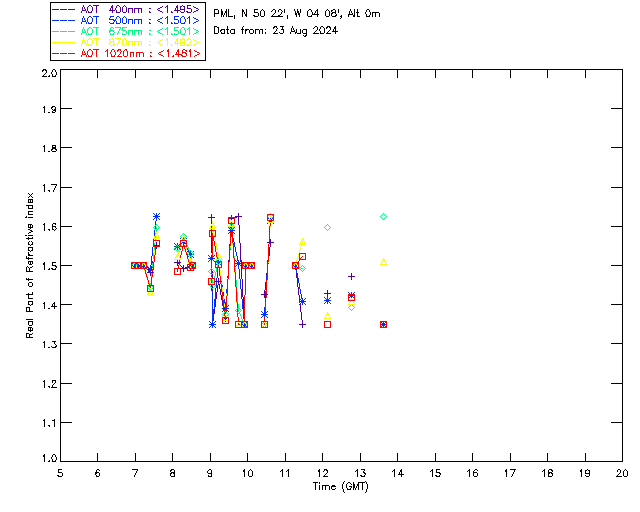
Task: Click the yellow triangle marker near time 11.5 at 1.56
Action: coord(302,242)
